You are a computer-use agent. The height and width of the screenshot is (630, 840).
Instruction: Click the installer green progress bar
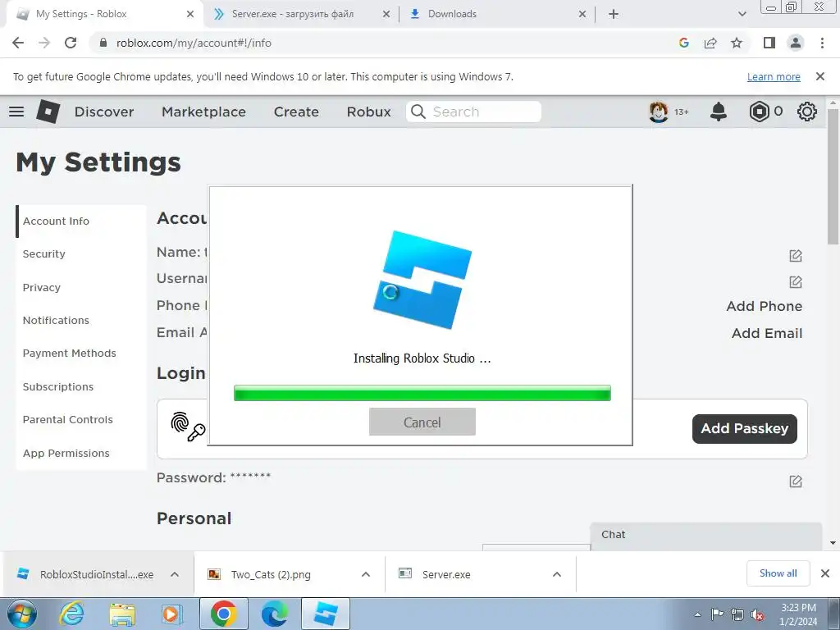click(422, 393)
